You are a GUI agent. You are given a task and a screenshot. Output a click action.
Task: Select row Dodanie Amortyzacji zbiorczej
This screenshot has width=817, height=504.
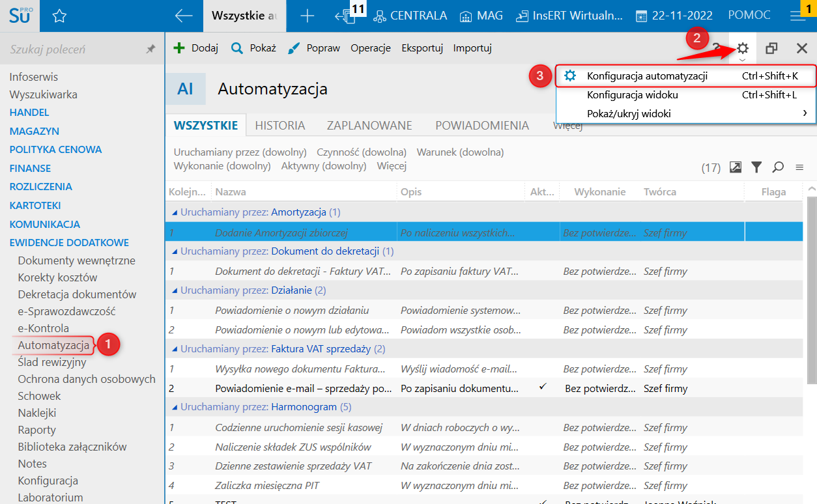click(x=485, y=232)
